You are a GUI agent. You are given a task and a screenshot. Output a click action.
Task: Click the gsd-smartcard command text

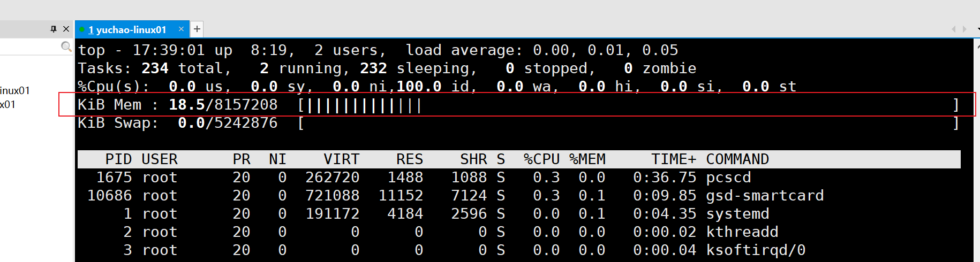tap(764, 196)
